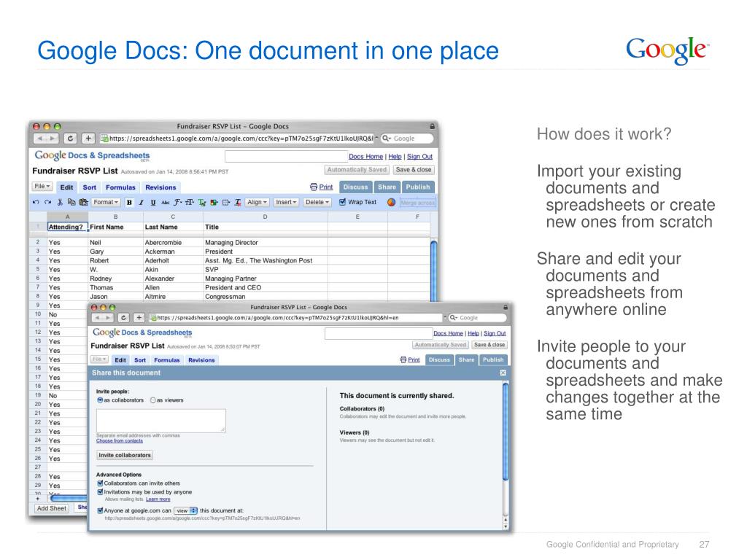Open the 'Choose from contacts' link
Viewport: 747px width, 560px height.
pos(120,441)
